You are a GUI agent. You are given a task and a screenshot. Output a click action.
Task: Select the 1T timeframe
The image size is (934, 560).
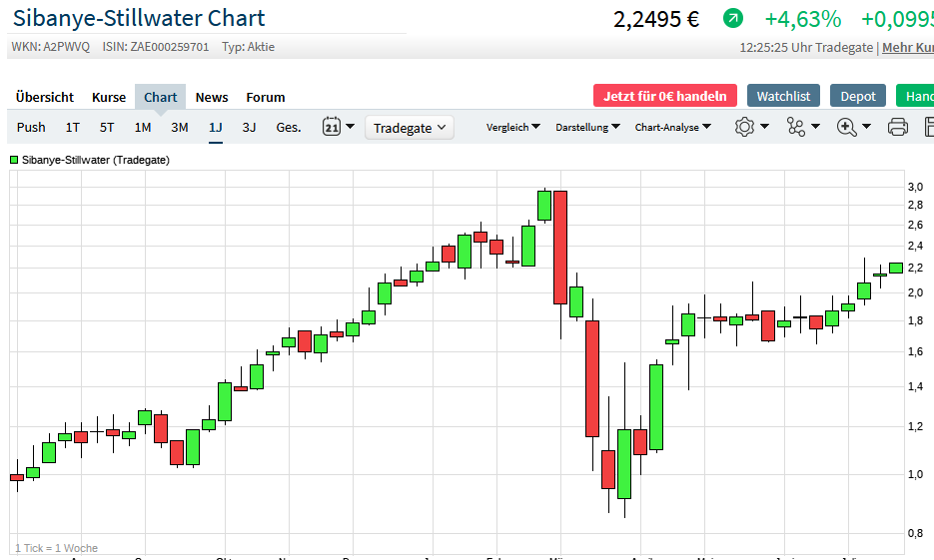[73, 127]
